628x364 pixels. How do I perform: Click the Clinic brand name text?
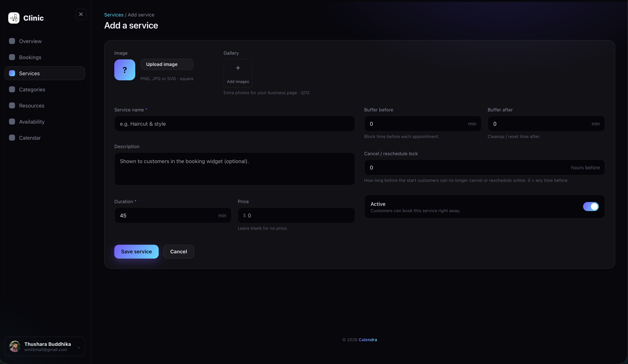pos(33,18)
